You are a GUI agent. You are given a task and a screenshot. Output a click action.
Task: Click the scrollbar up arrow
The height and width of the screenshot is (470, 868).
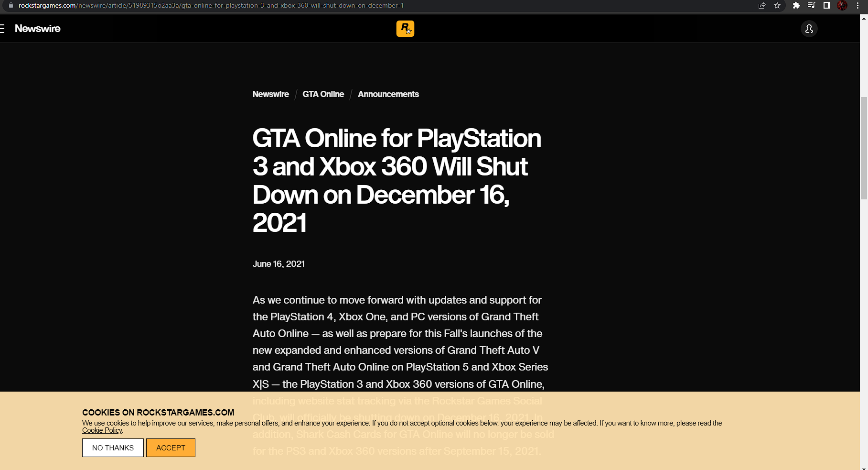pos(864,18)
